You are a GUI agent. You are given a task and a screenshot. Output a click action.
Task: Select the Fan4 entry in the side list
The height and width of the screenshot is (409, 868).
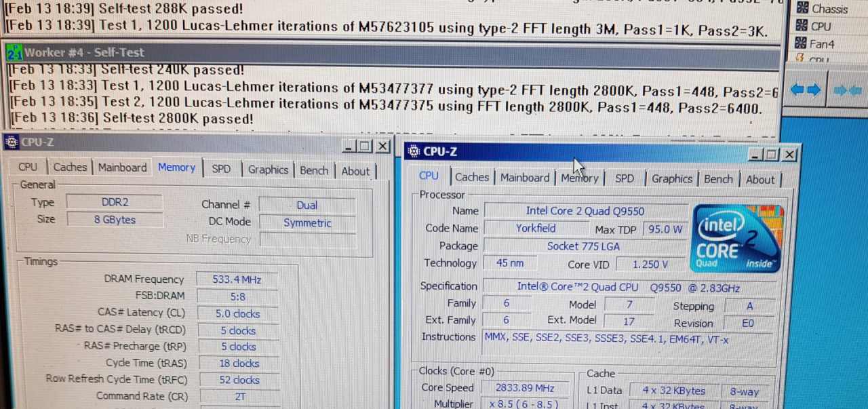click(822, 44)
